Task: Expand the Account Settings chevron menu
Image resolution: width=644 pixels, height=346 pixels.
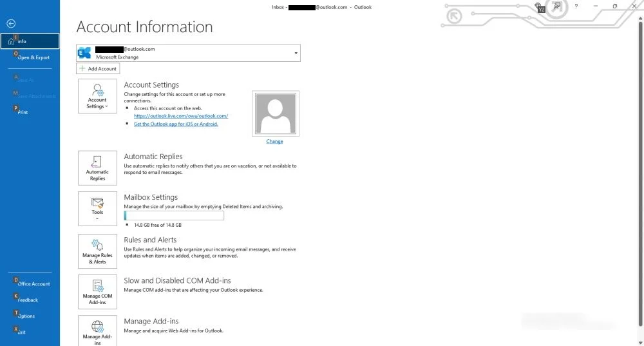Action: [x=106, y=106]
